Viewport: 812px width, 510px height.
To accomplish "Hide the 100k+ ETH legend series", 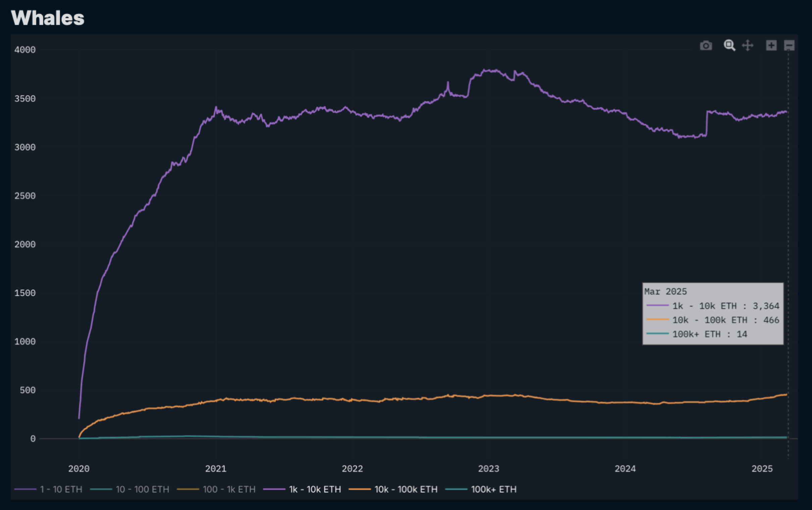I will (493, 489).
